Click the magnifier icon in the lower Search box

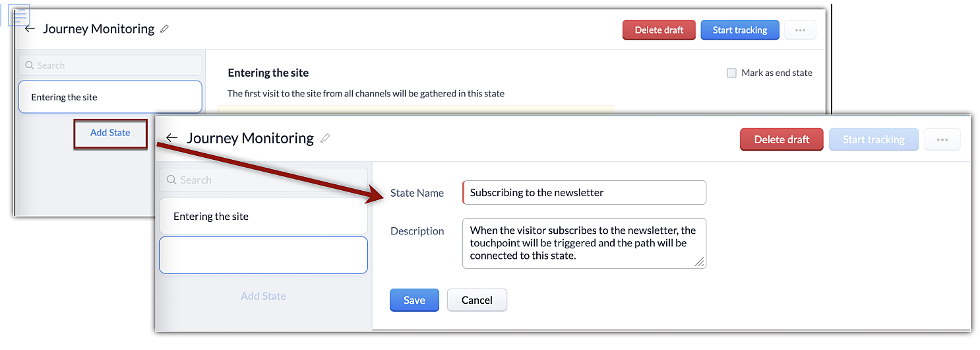(172, 180)
